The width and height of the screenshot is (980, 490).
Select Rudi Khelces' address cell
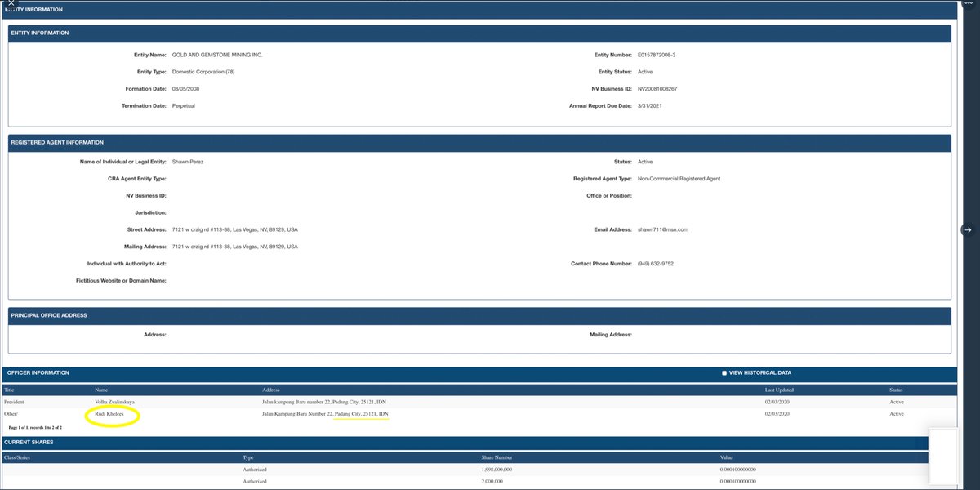coord(325,414)
